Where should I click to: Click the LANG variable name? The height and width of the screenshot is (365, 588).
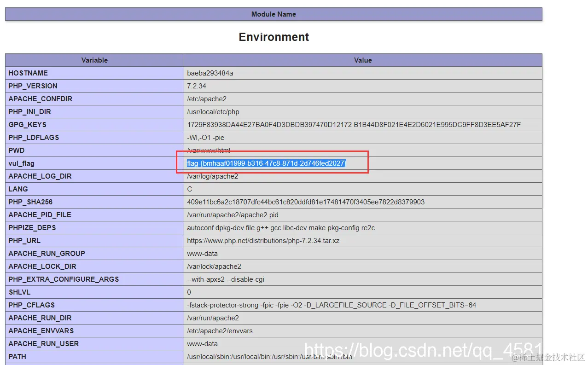point(18,189)
